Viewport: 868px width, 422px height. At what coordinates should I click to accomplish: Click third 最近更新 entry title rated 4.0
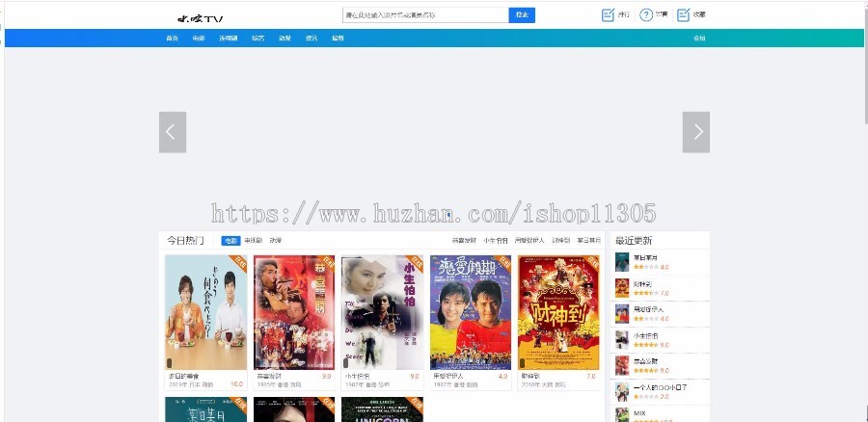point(648,309)
